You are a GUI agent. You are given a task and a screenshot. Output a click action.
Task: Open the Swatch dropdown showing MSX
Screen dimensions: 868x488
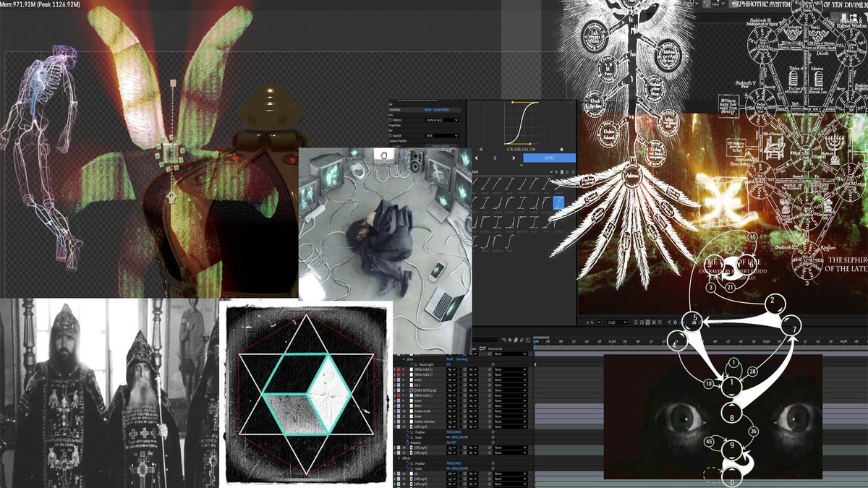[442, 135]
